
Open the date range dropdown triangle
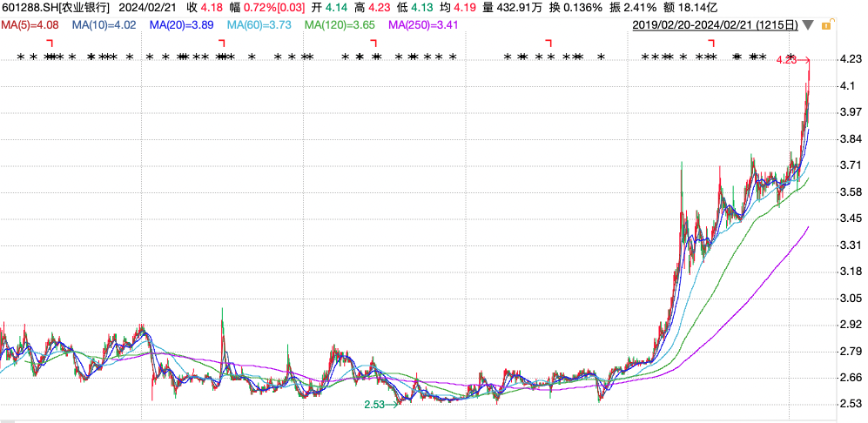808,25
